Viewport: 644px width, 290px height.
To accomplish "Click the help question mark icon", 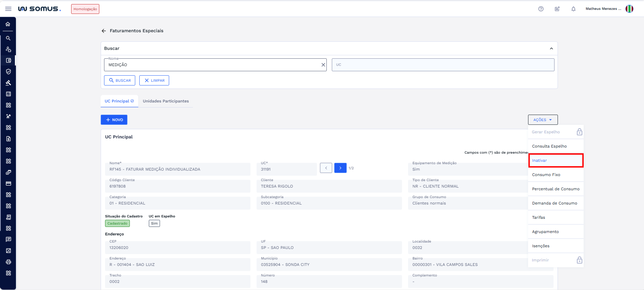I will point(541,9).
